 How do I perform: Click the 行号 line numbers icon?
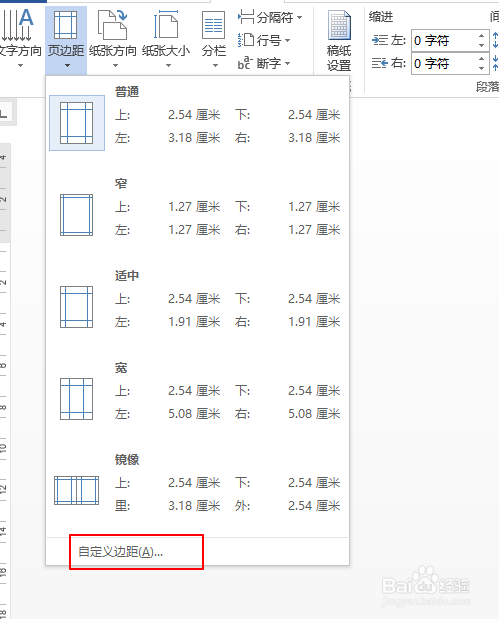246,40
